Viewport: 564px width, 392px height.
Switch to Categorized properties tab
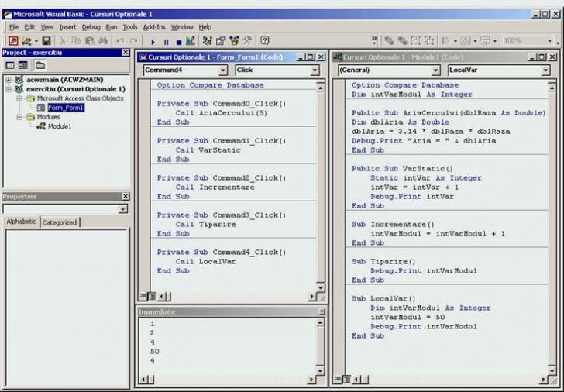[x=60, y=222]
